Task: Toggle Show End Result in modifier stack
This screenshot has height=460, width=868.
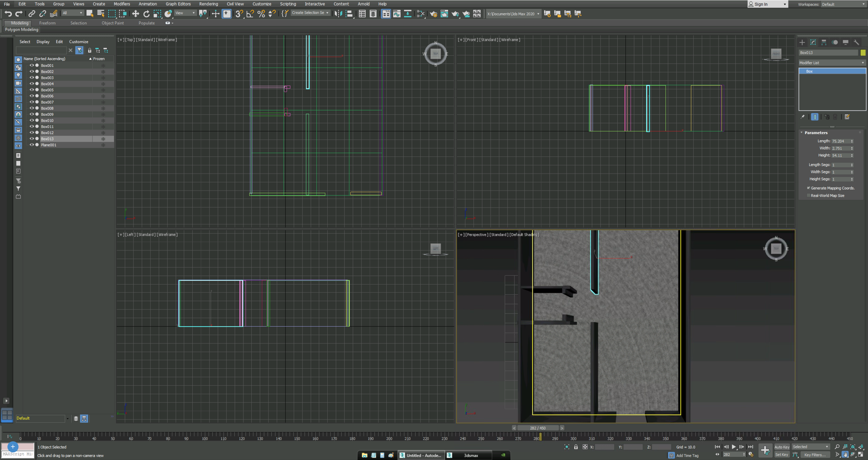Action: point(815,117)
